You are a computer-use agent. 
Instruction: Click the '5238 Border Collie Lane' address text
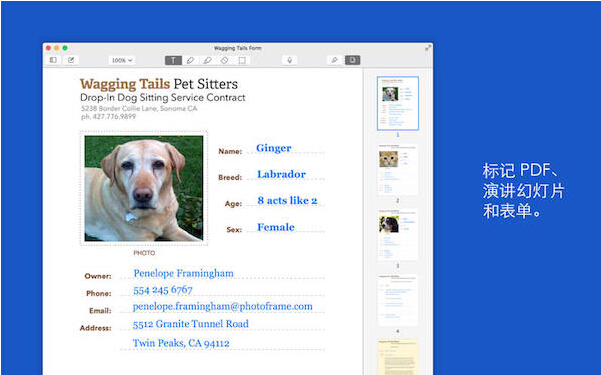pos(139,109)
